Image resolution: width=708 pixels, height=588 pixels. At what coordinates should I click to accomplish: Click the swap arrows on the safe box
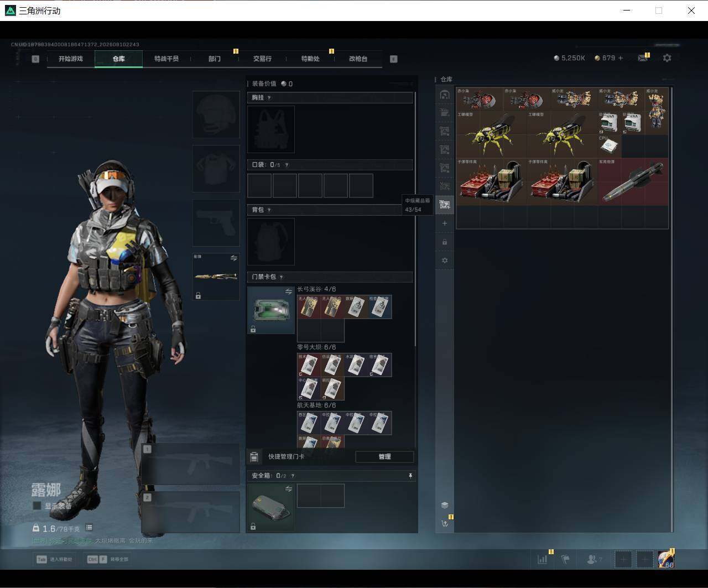[x=288, y=489]
